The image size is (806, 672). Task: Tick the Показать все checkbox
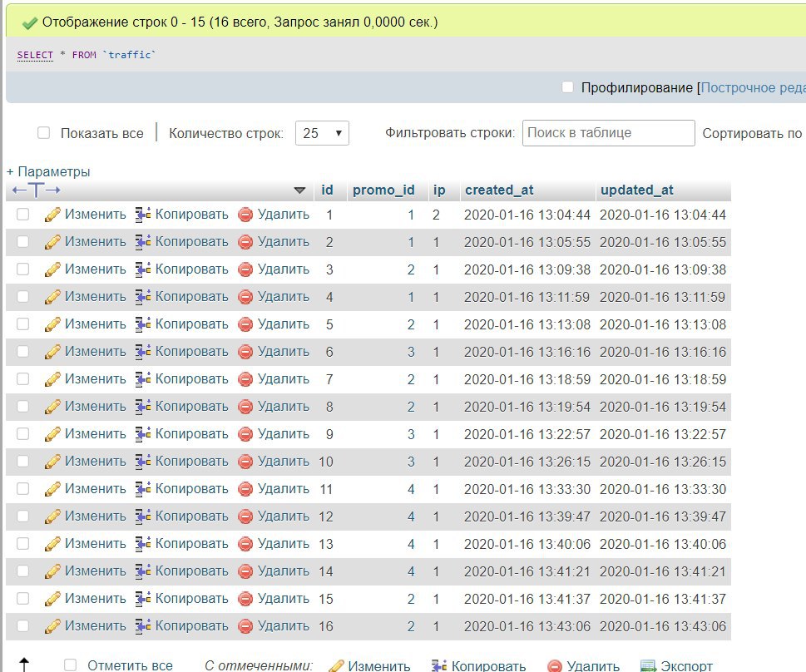click(44, 133)
